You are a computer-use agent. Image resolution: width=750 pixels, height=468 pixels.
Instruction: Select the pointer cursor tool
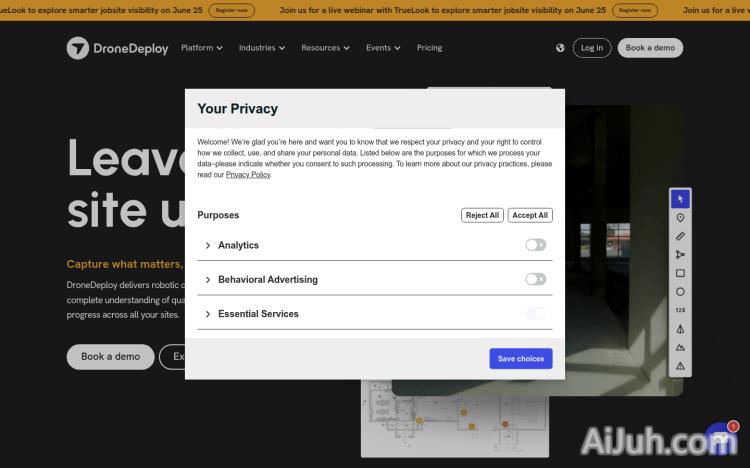click(x=680, y=199)
